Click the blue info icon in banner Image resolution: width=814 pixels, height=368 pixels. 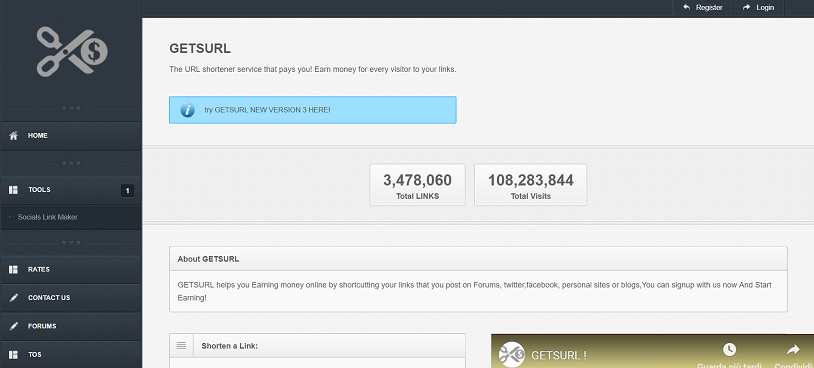187,110
